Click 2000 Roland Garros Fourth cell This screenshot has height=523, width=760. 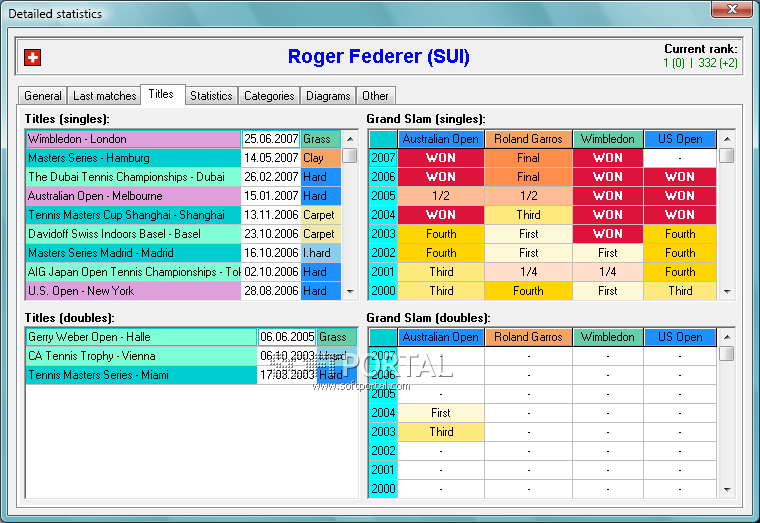528,291
